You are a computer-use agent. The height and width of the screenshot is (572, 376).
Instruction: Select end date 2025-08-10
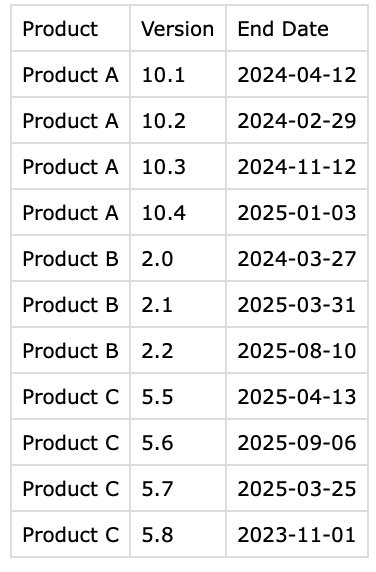297,351
